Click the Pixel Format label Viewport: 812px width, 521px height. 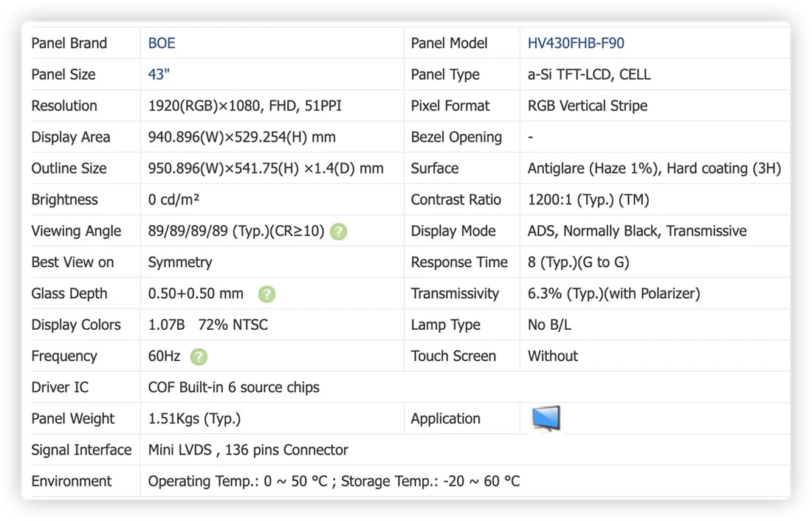click(450, 106)
